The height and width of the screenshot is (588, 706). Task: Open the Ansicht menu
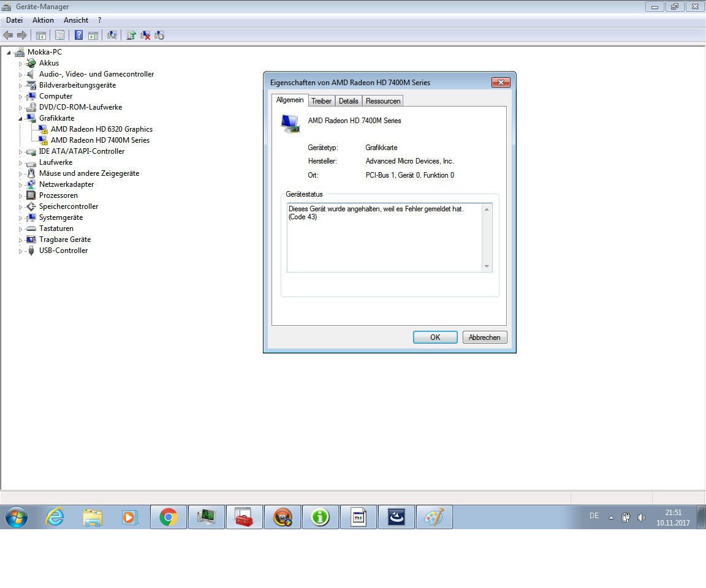(x=76, y=20)
